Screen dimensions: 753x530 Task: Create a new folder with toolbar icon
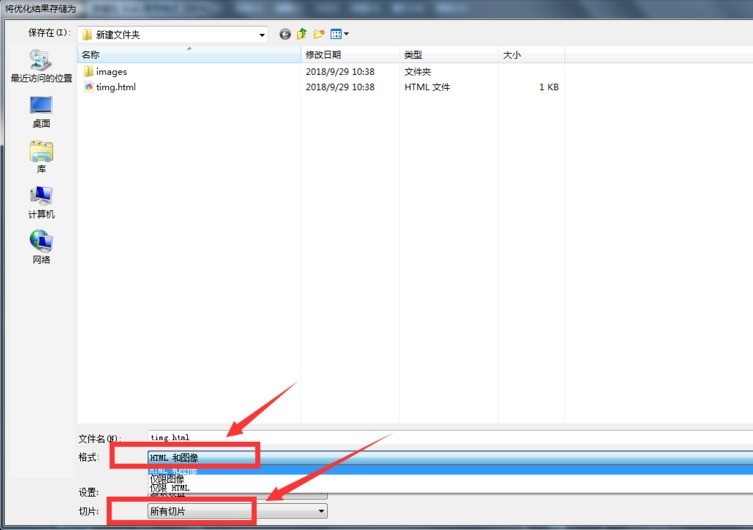click(x=319, y=34)
